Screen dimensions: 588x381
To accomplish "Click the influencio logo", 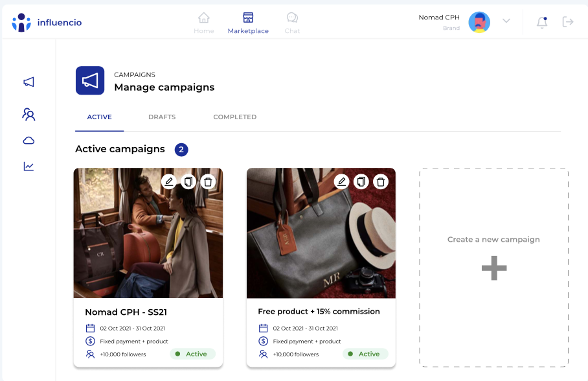I will coord(47,23).
